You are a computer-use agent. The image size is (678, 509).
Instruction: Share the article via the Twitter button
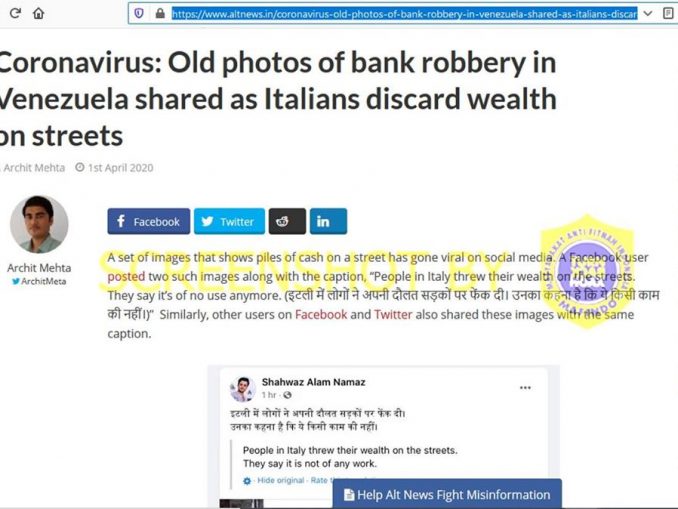[229, 221]
